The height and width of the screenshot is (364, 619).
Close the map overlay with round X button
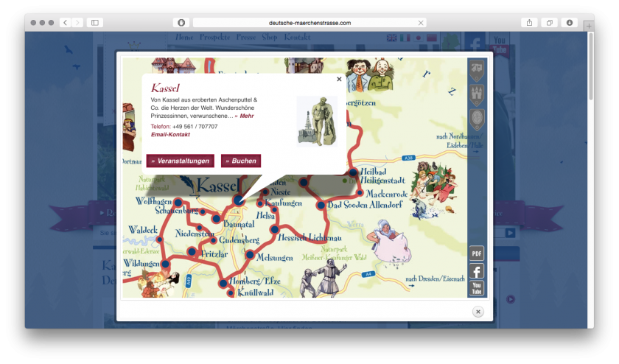pyautogui.click(x=478, y=312)
